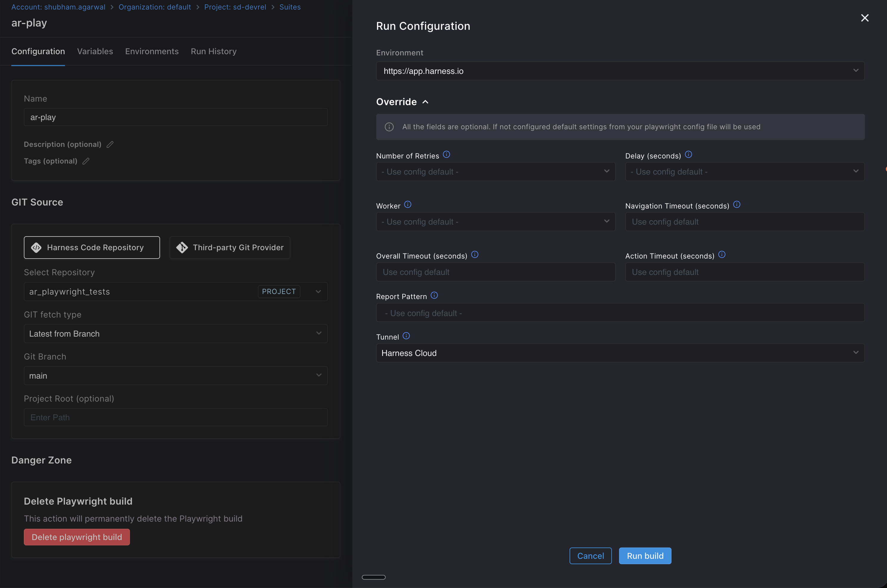Click the Navigation Timeout input field

[745, 222]
